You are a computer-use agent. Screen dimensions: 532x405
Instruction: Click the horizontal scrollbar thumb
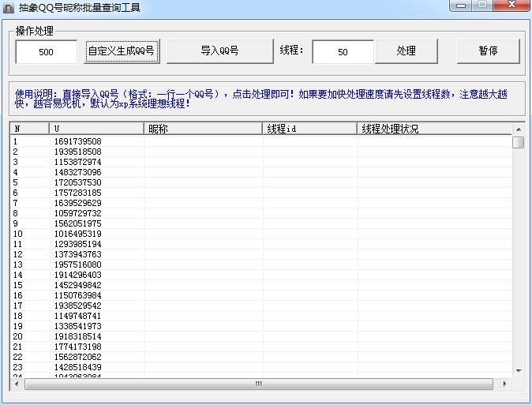(257, 384)
